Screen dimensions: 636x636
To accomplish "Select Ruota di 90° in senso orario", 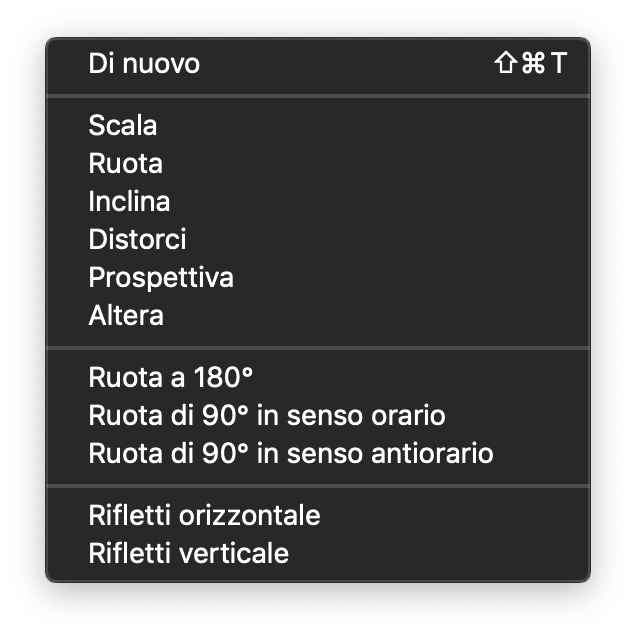I will (x=267, y=416).
